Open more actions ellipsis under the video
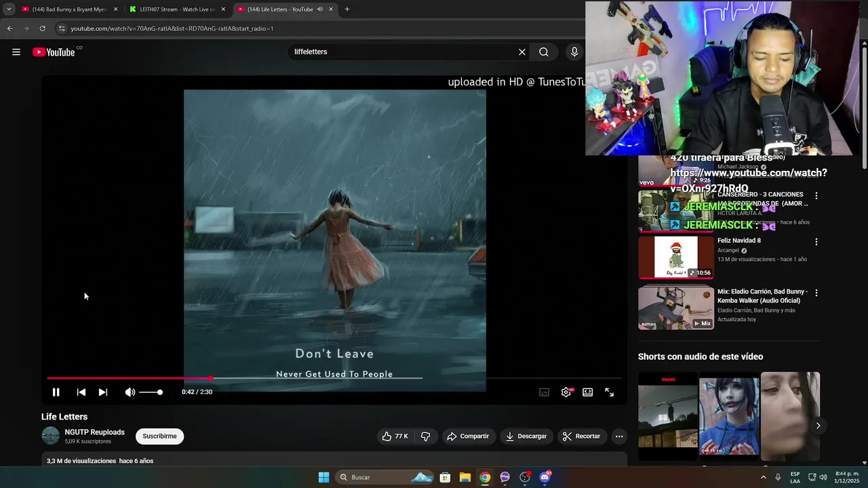 point(619,436)
